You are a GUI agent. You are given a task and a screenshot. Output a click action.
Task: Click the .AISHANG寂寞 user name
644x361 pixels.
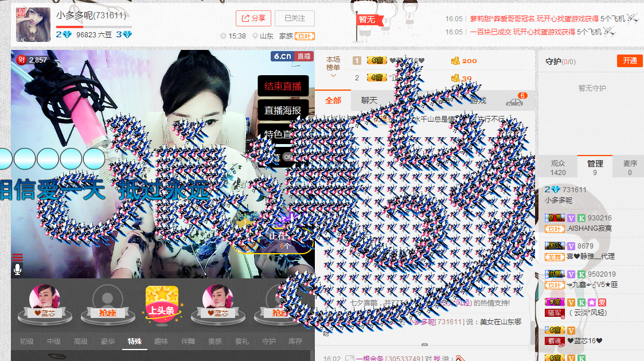coord(590,228)
